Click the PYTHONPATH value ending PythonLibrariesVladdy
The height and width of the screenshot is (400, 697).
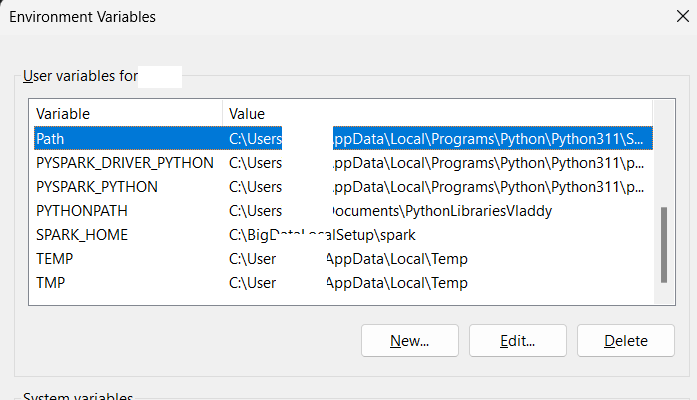point(390,211)
